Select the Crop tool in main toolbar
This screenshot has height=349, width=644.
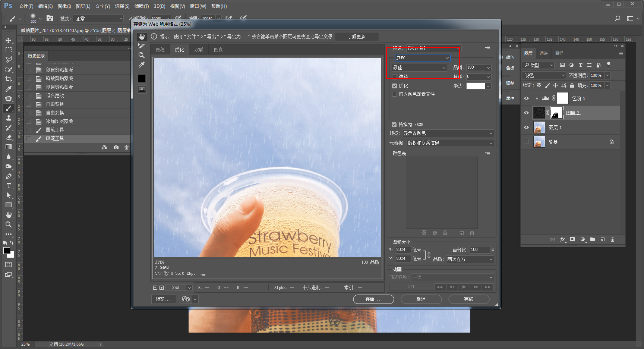pos(8,79)
